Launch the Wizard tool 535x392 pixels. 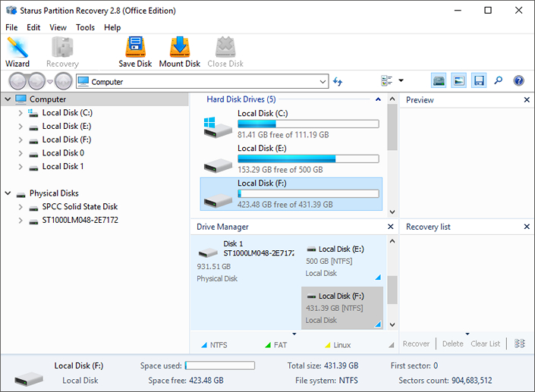tap(17, 52)
